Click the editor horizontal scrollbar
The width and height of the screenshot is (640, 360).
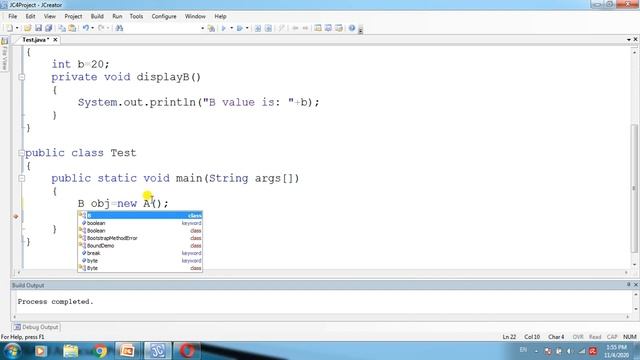pos(322,272)
